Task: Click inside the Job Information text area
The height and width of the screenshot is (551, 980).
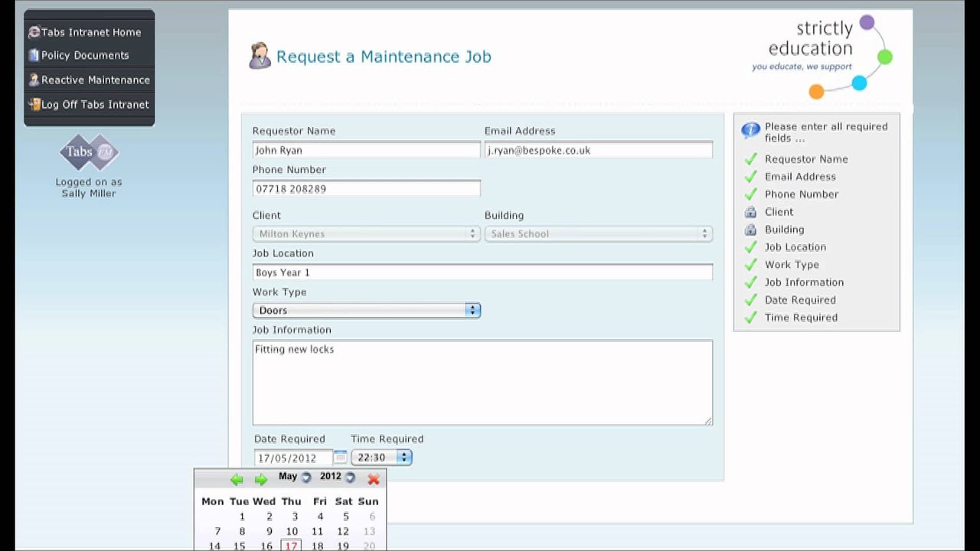Action: 482,383
